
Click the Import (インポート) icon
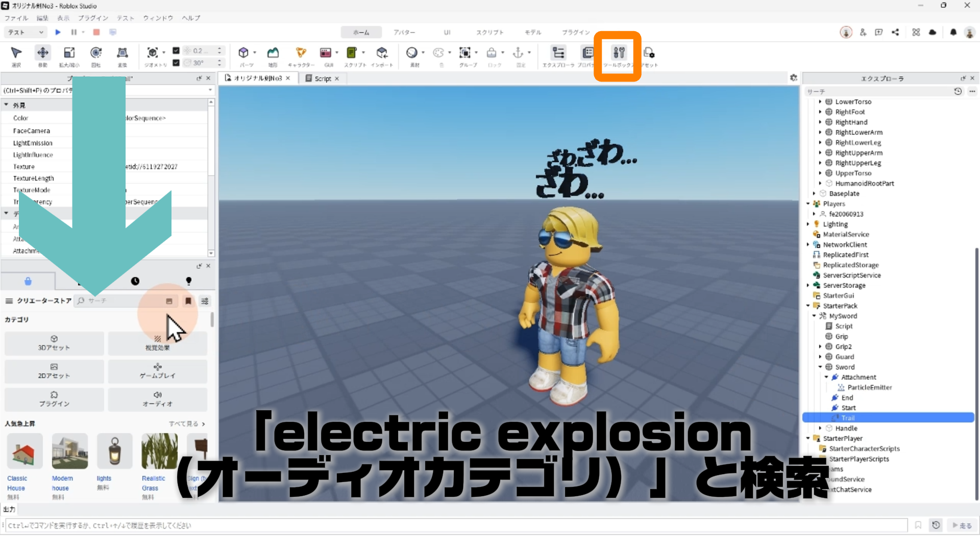coord(382,53)
